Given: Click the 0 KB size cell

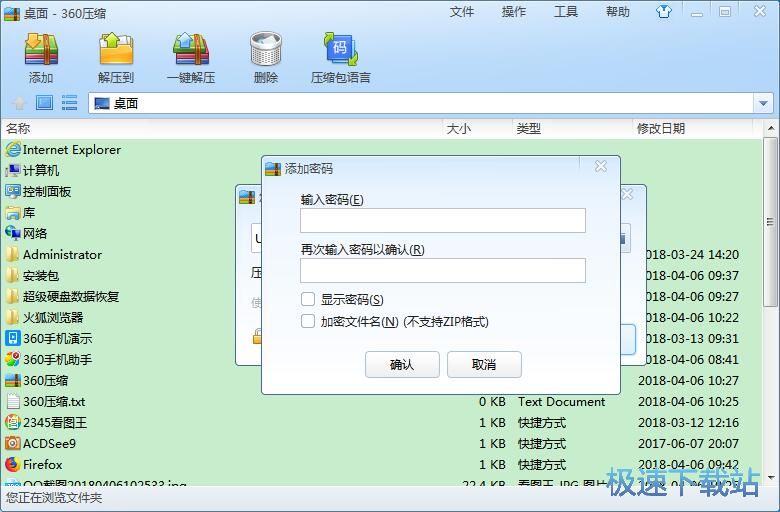Looking at the screenshot, I should 492,402.
